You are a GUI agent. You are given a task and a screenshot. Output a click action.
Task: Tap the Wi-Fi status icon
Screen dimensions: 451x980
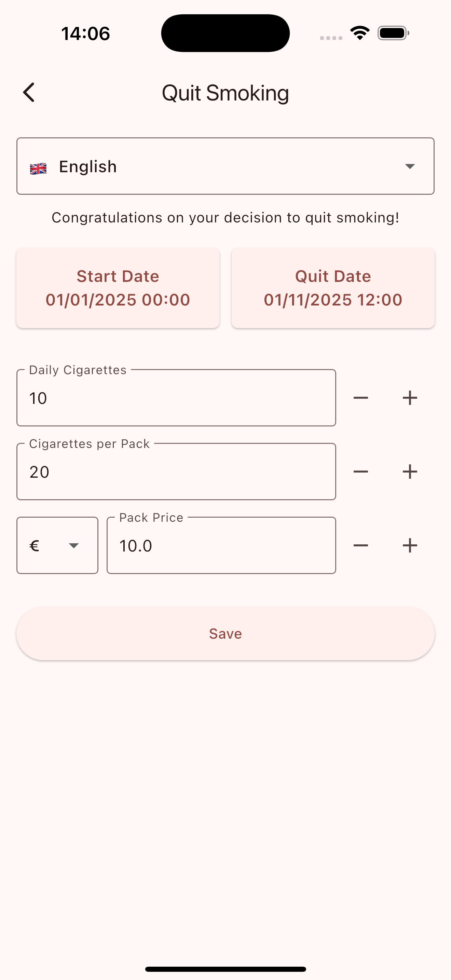click(x=360, y=33)
